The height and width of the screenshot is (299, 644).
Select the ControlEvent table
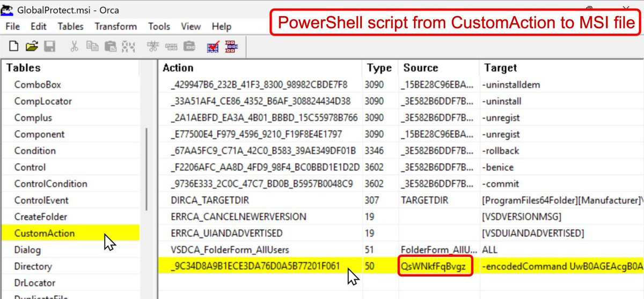[x=41, y=200]
